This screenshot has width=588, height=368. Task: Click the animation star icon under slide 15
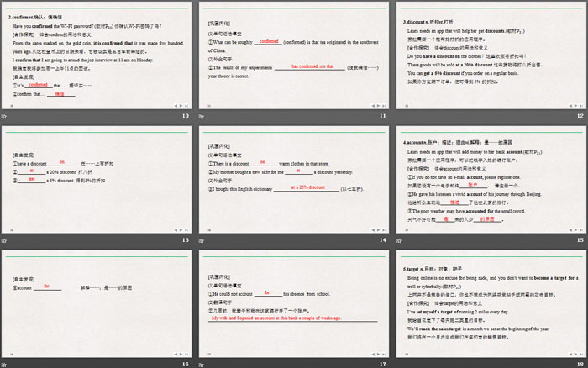click(401, 239)
